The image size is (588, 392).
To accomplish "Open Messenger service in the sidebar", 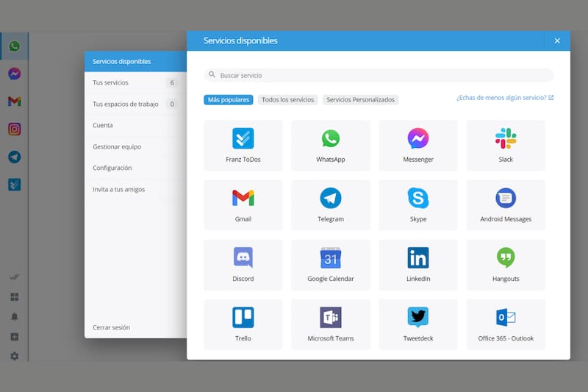I will [14, 74].
